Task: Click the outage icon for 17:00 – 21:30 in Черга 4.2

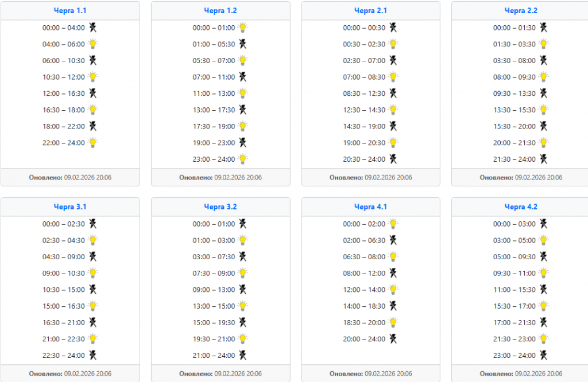Action: pyautogui.click(x=543, y=322)
